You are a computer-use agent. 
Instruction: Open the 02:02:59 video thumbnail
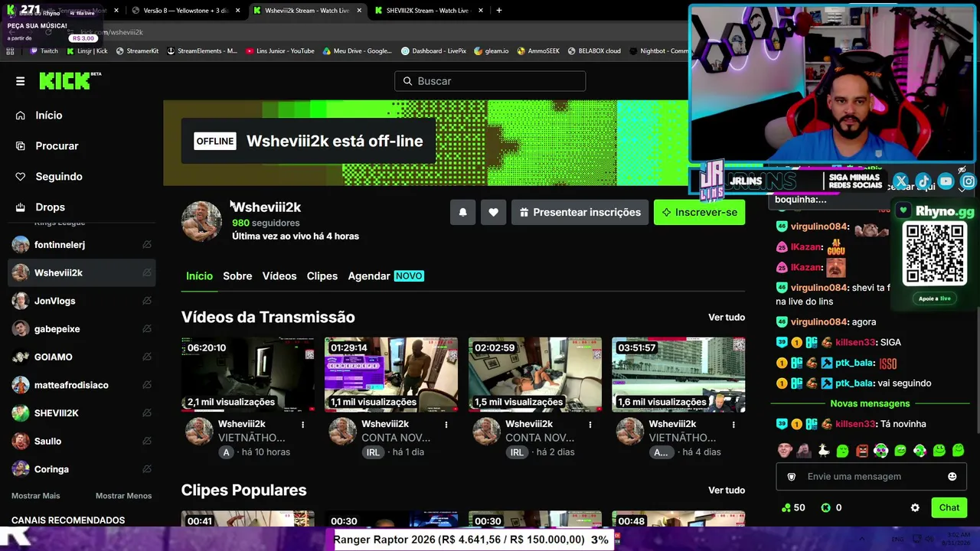click(535, 374)
